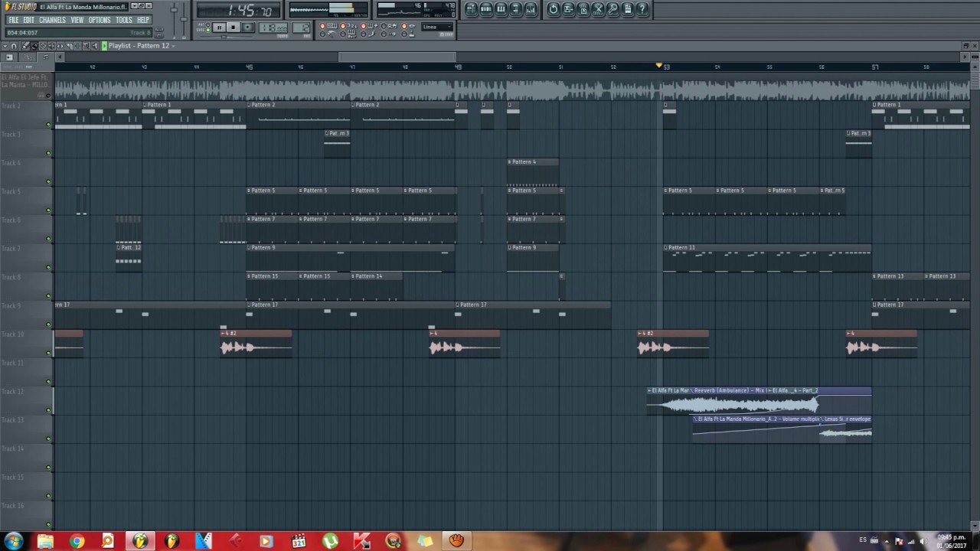Image resolution: width=980 pixels, height=551 pixels.
Task: Select the Playback speaker tool in playlist
Action: pos(94,46)
